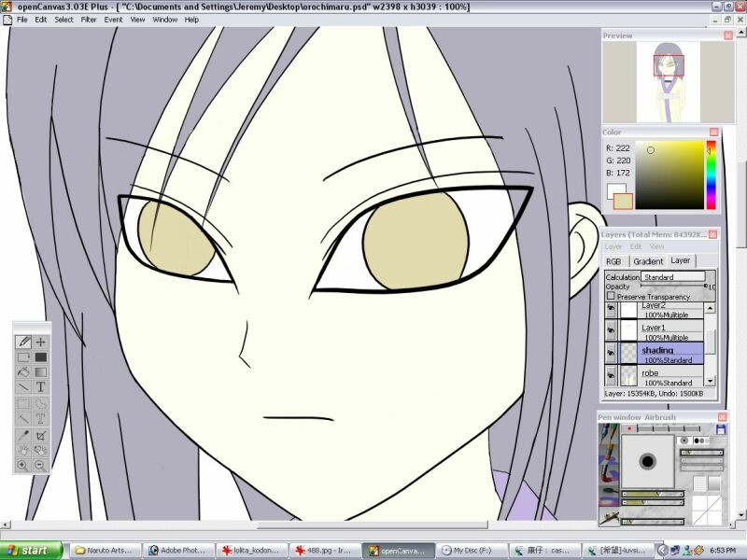Toggle visibility of Layer1
The height and width of the screenshot is (560, 747).
point(611,330)
